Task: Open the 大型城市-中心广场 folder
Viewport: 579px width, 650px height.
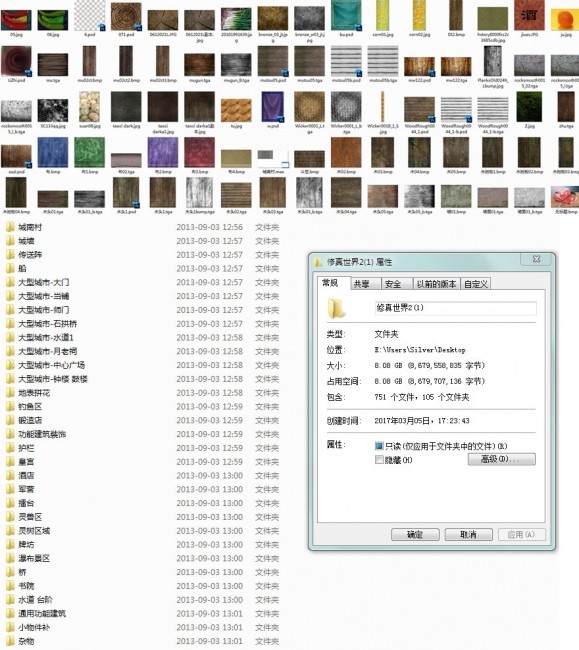Action: coord(51,365)
